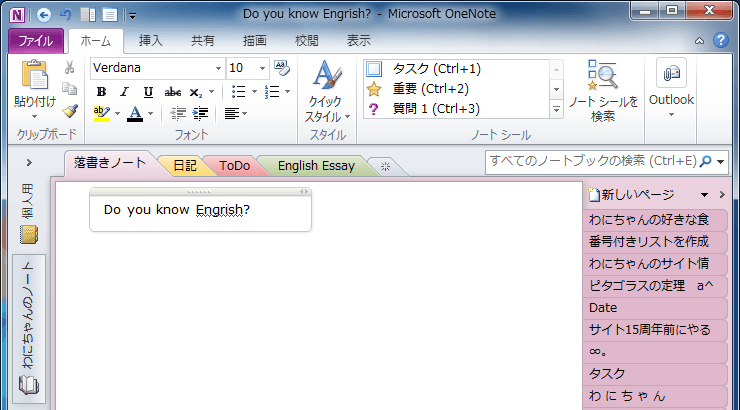Open the クイック スタイル gallery
The image size is (740, 410).
tap(327, 91)
